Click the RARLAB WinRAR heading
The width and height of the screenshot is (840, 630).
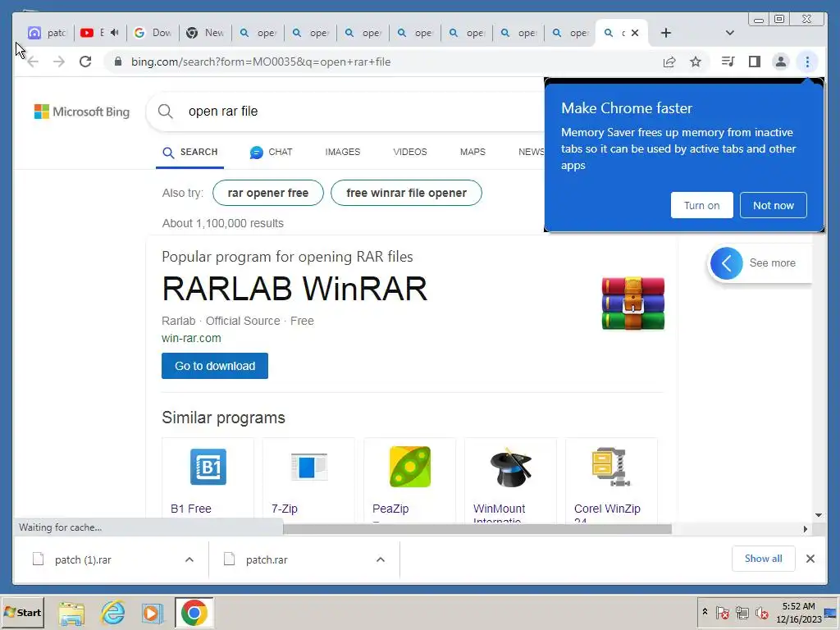pyautogui.click(x=294, y=289)
